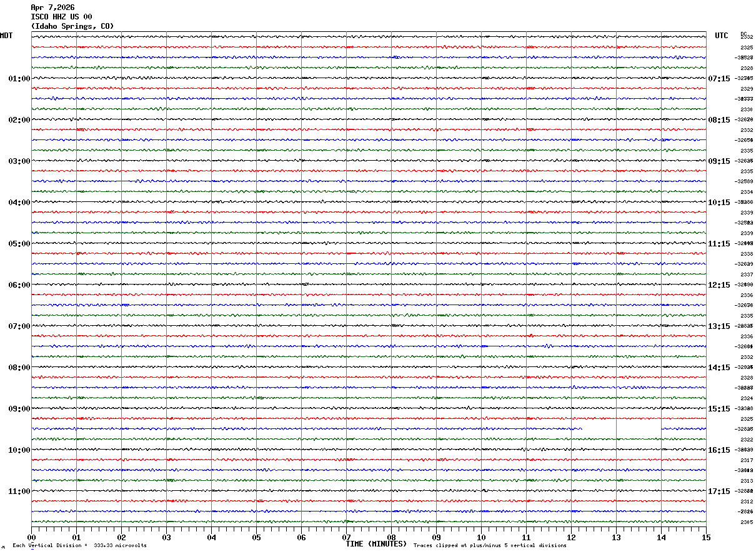Viewport: 756px width, 554px height.
Task: Select the 09:00 MDT row label
Action: coord(19,409)
